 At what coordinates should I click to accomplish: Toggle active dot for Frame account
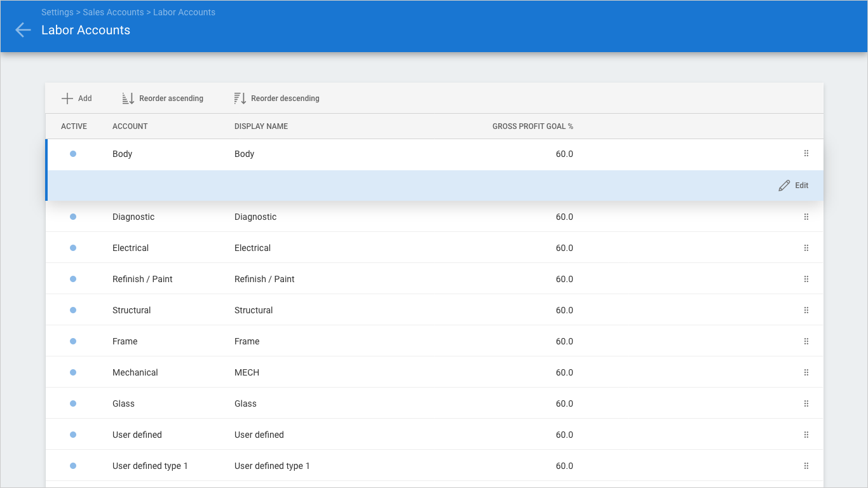point(73,341)
